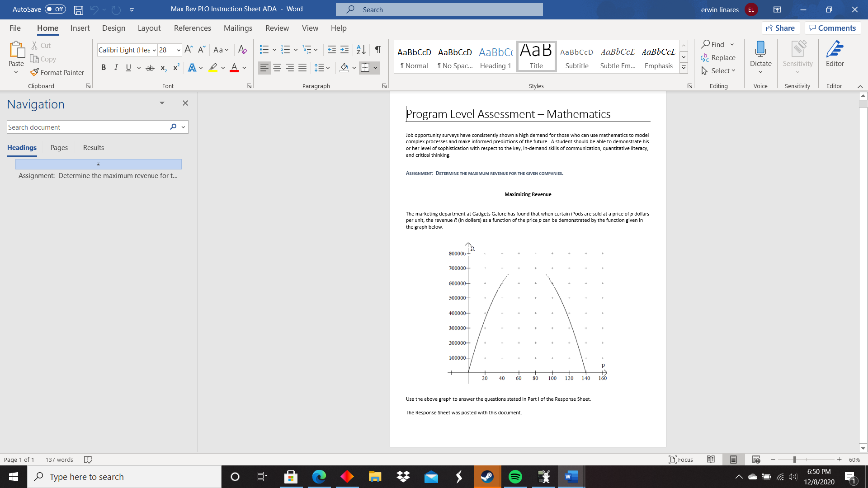Increase indent of the paragraph
Viewport: 868px width, 488px height.
pyautogui.click(x=344, y=50)
